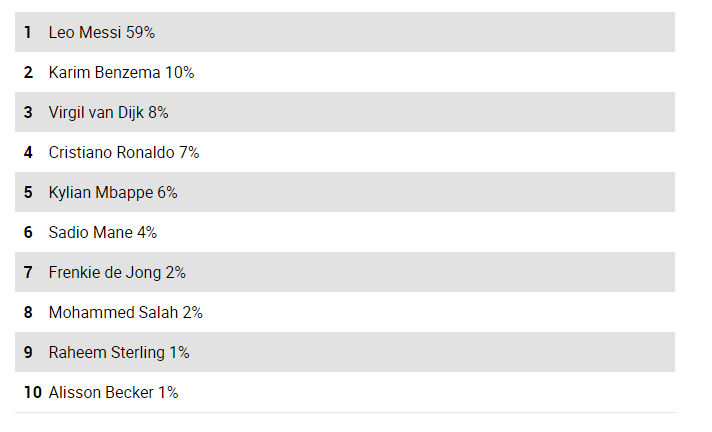Click rank number 5 beside Kylian Mbappe
This screenshot has height=432, width=712.
[28, 193]
